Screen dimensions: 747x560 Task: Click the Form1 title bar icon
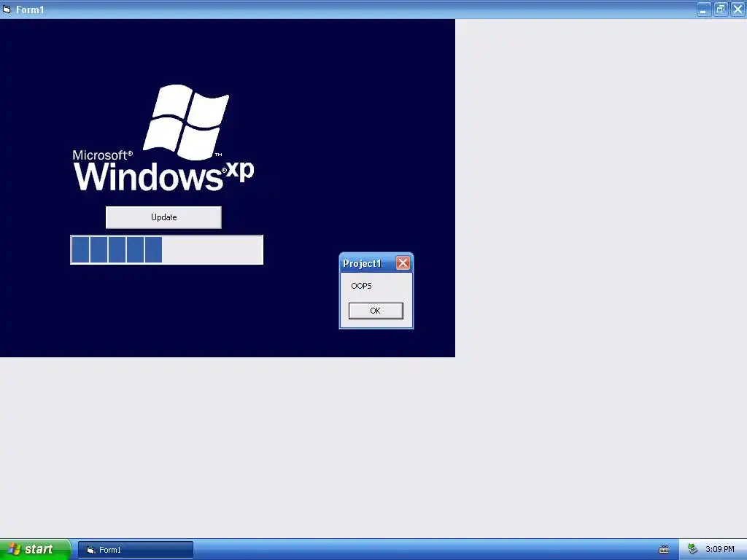[7, 9]
